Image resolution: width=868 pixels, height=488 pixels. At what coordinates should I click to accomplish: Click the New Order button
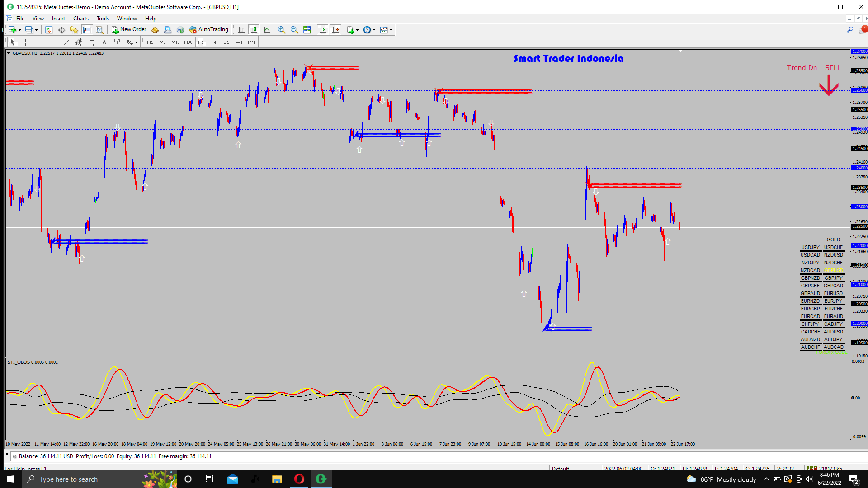click(x=129, y=30)
